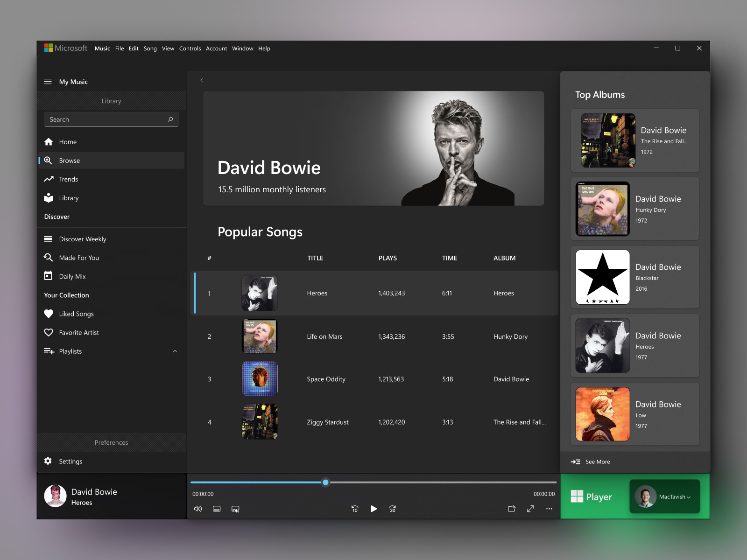
Task: Toggle Favorite Artist outline heart
Action: pos(49,332)
